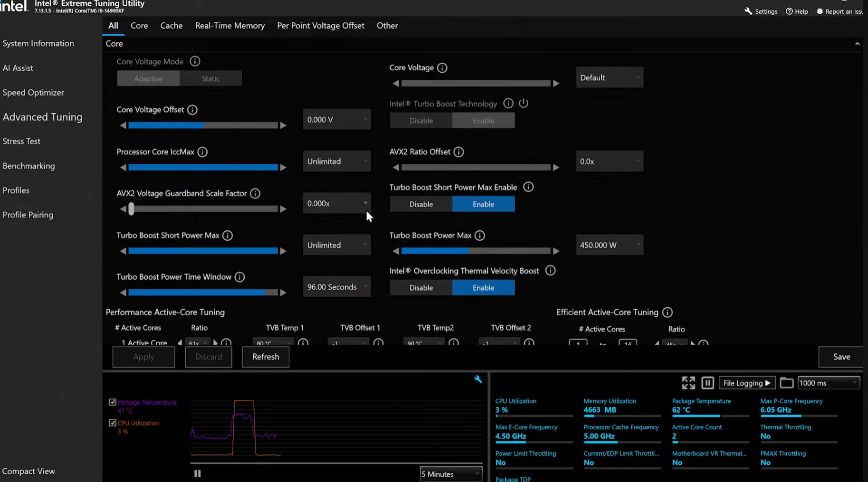Switch to the Other tab

coord(387,26)
